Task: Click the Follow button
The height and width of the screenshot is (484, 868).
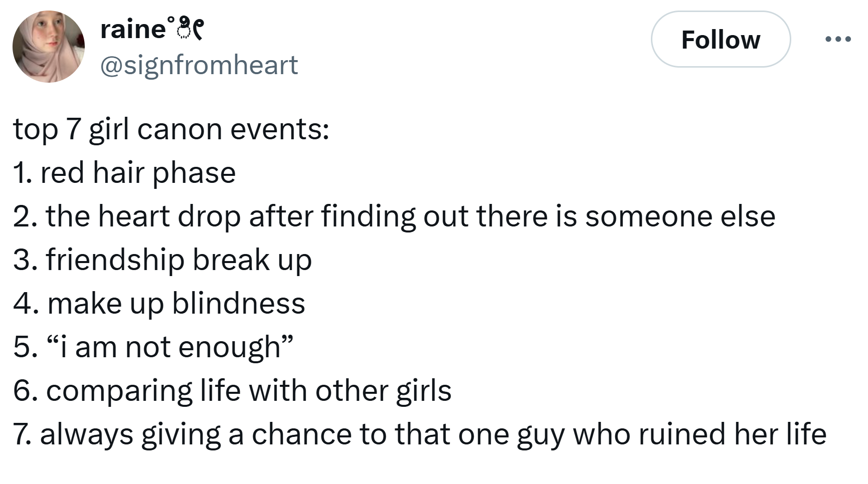Action: (x=721, y=40)
